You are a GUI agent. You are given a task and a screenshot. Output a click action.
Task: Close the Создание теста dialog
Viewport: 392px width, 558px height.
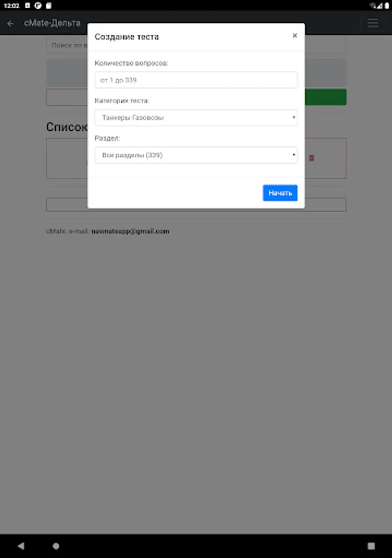tap(295, 35)
